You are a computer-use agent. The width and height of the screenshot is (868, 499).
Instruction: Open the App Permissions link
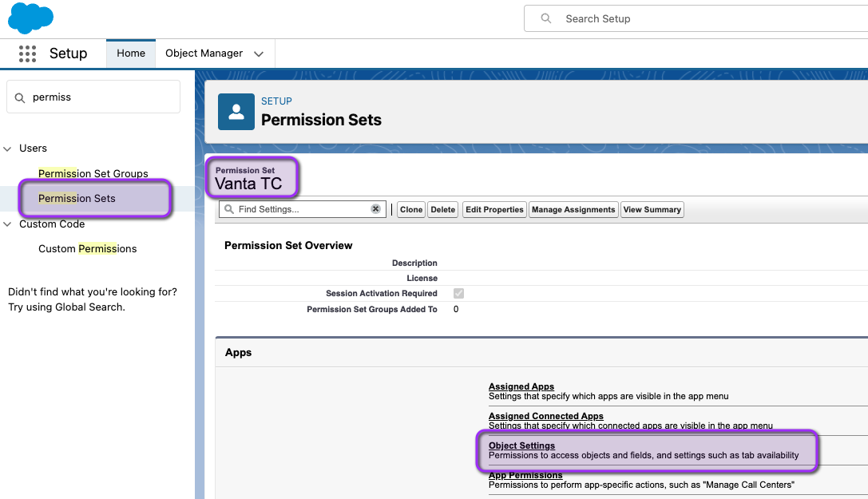(525, 475)
